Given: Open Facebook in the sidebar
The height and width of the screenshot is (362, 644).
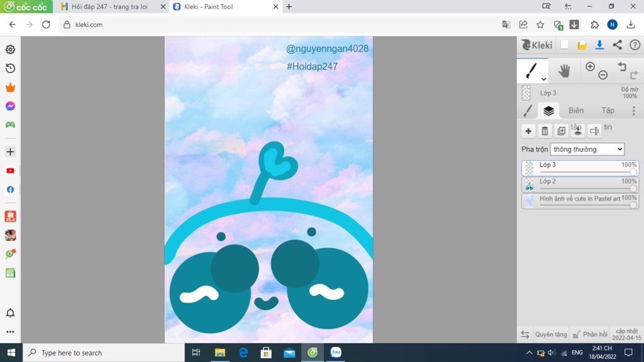Looking at the screenshot, I should (10, 190).
